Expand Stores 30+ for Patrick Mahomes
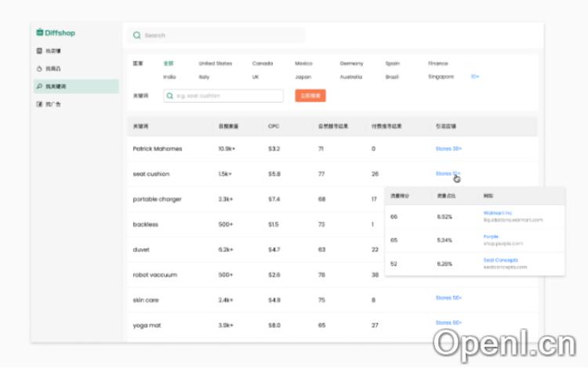This screenshot has width=588, height=368. coord(448,149)
